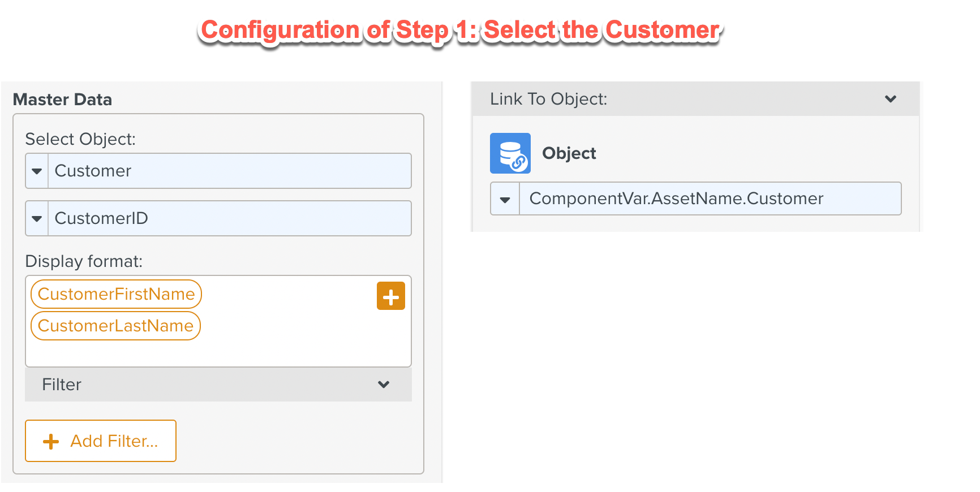Select the CustomerFirstName display tag
This screenshot has height=492, width=980.
(116, 294)
